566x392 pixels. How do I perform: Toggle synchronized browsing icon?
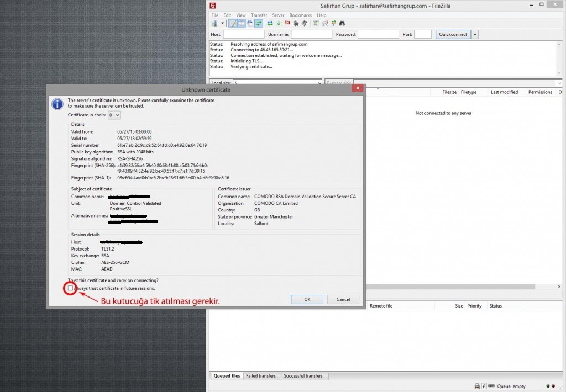[x=333, y=23]
